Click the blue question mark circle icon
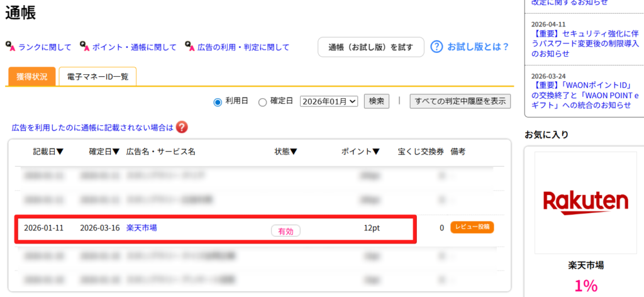The image size is (644, 297). (x=436, y=47)
